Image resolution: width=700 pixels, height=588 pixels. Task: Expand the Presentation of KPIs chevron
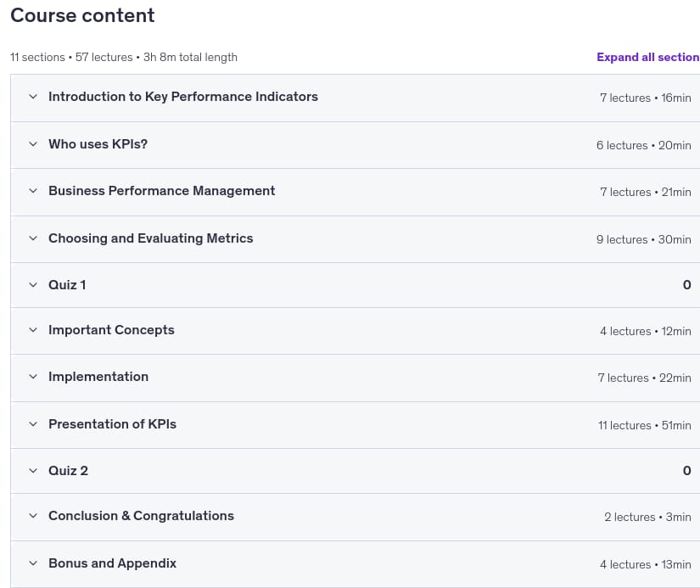pyautogui.click(x=33, y=423)
